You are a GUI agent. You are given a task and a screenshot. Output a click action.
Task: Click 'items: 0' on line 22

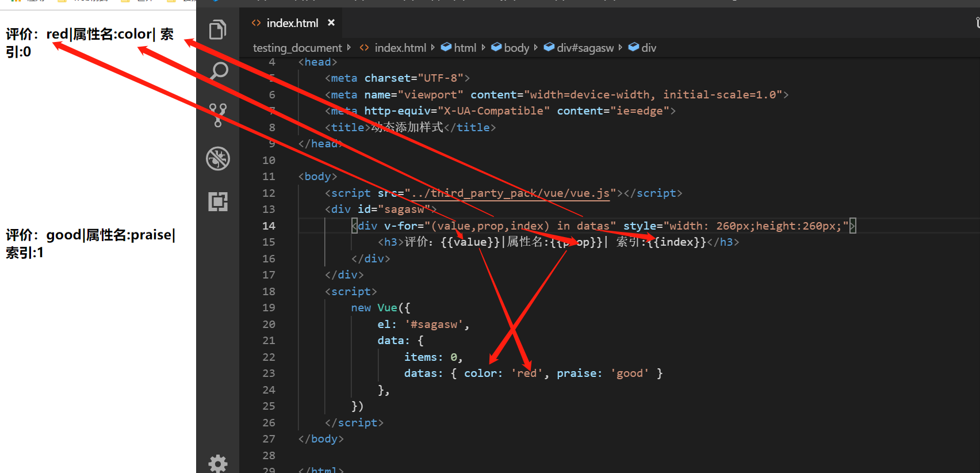click(x=430, y=357)
